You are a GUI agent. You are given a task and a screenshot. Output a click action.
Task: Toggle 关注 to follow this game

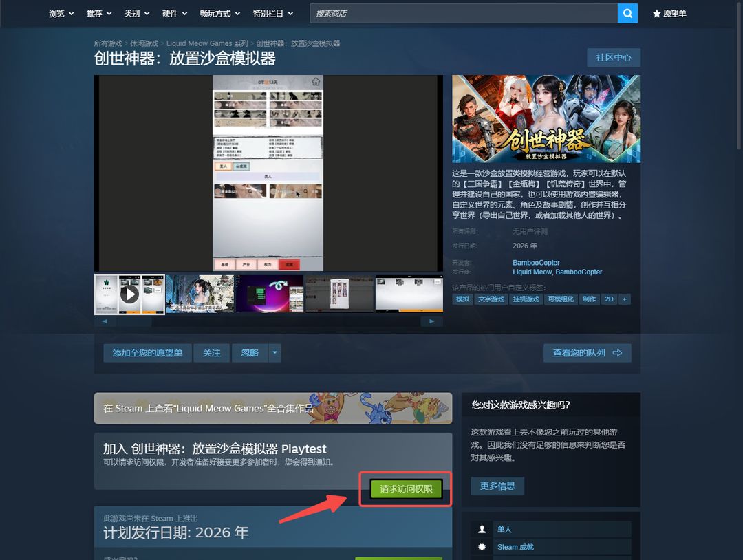(x=211, y=353)
